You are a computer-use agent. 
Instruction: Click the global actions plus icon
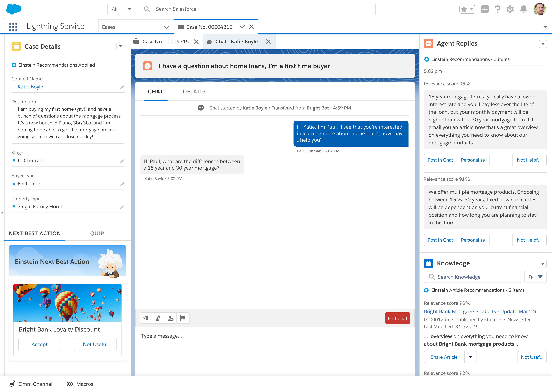(485, 9)
